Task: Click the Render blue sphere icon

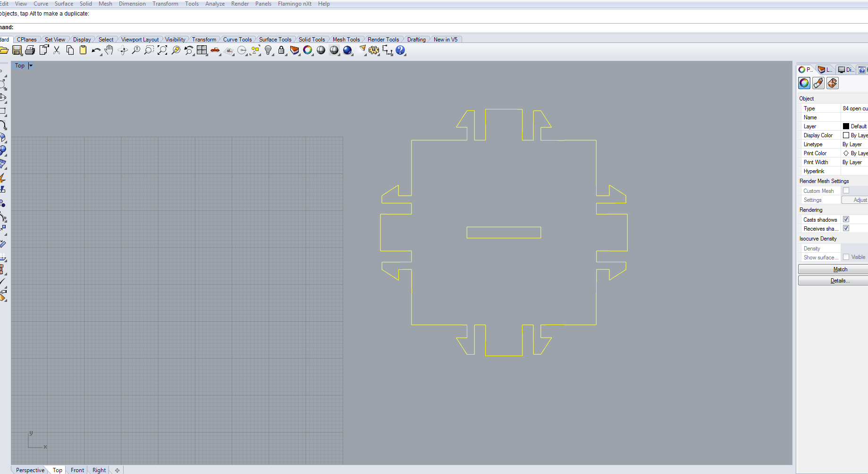Action: click(x=347, y=50)
